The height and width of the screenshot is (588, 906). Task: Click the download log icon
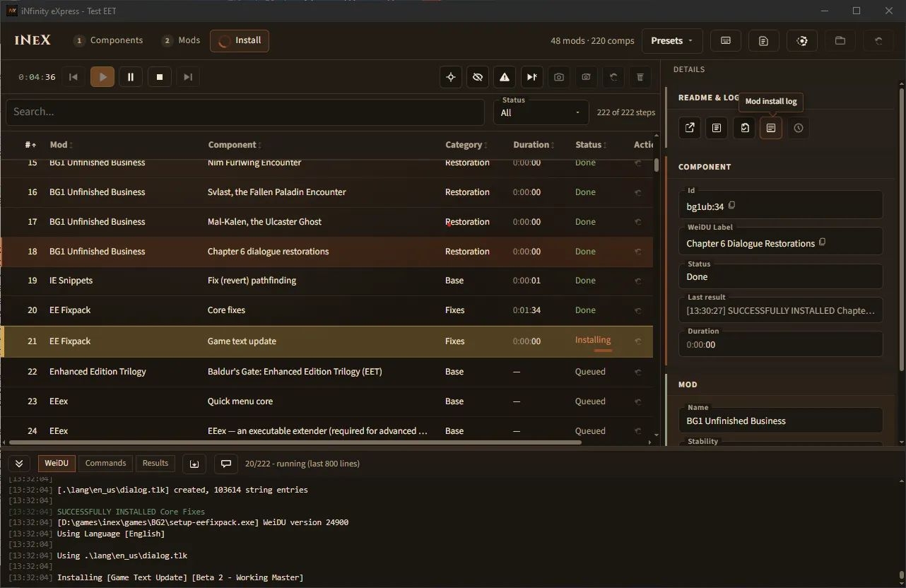(x=194, y=464)
